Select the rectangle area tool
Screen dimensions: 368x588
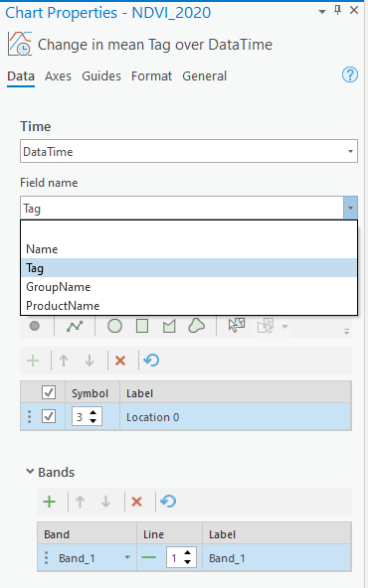point(142,326)
